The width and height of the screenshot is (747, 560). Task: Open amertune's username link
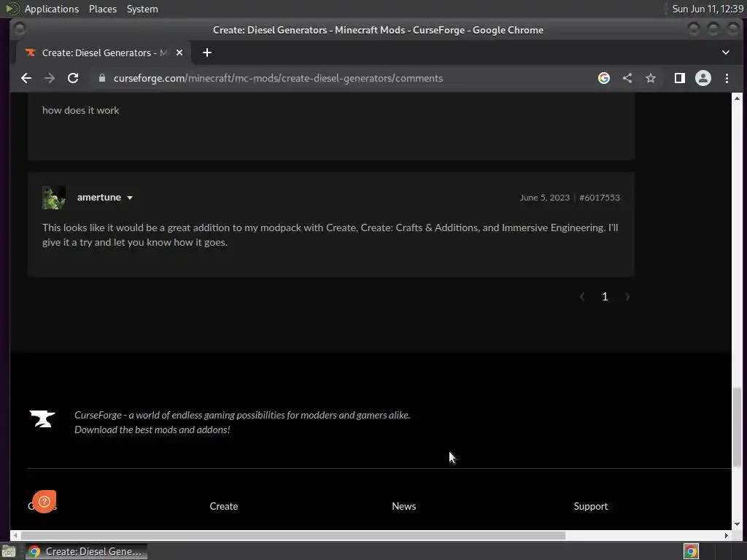tap(99, 197)
